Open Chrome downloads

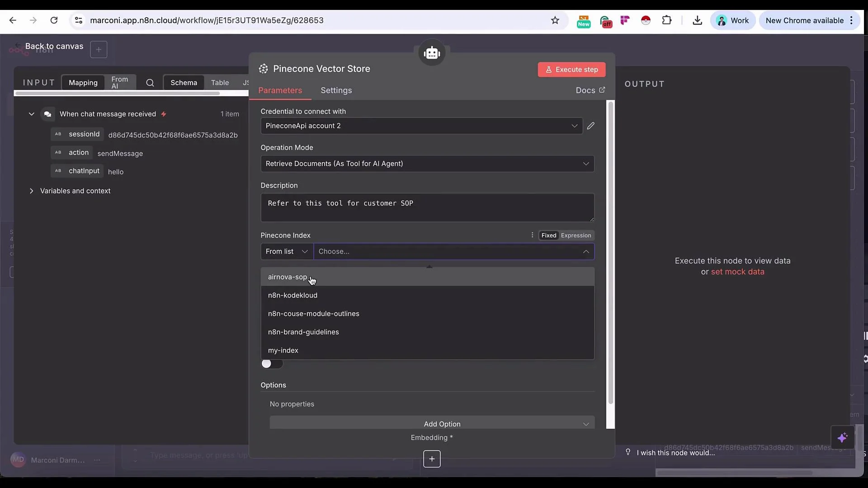pos(697,20)
